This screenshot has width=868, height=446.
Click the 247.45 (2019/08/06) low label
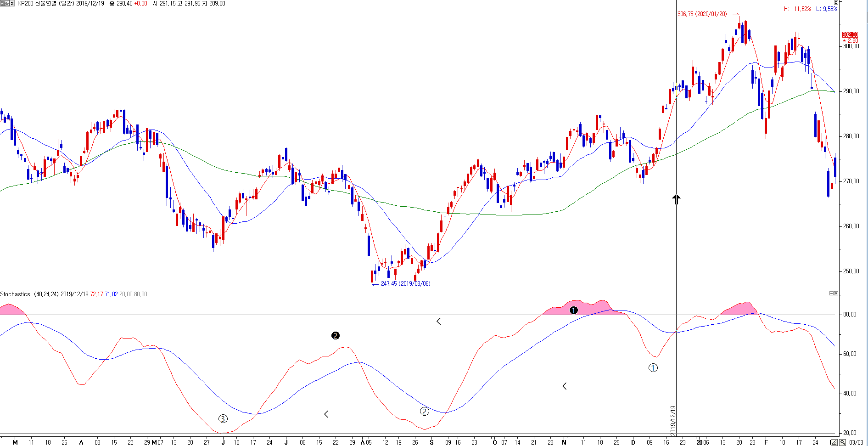[x=405, y=284]
